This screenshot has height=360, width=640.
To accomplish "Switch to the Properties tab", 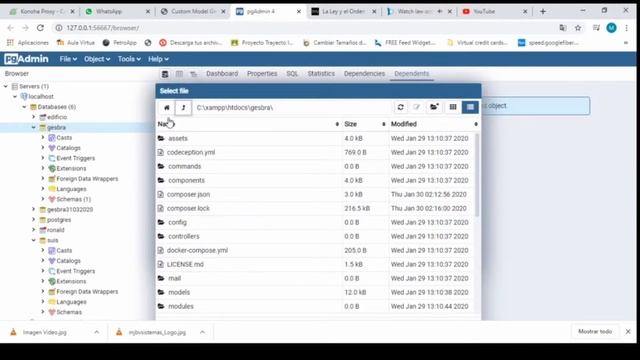I will 262,73.
